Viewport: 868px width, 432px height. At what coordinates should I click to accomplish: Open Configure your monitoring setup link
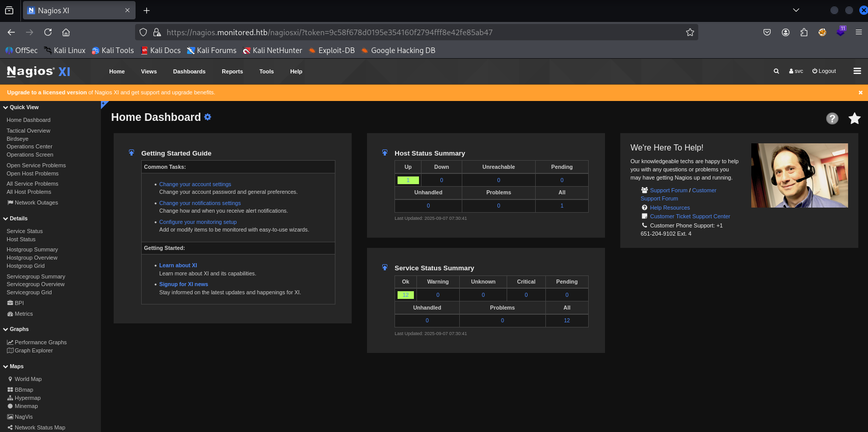198,222
